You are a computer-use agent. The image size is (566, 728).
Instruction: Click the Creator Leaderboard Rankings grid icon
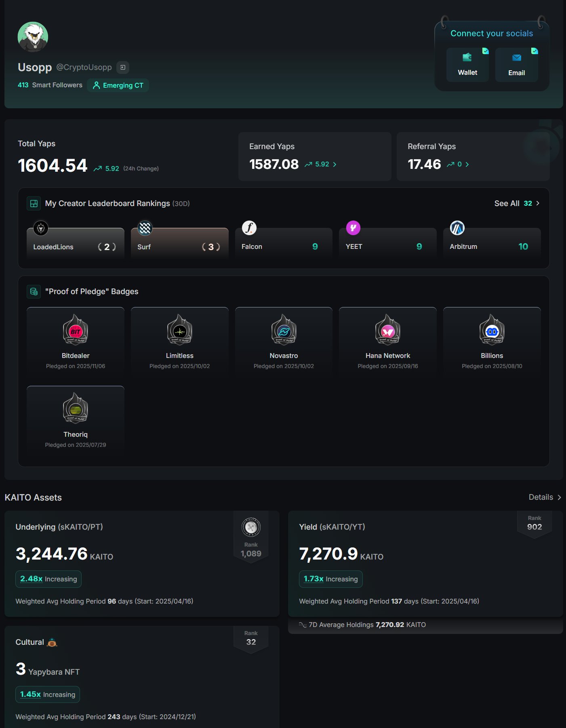[34, 203]
